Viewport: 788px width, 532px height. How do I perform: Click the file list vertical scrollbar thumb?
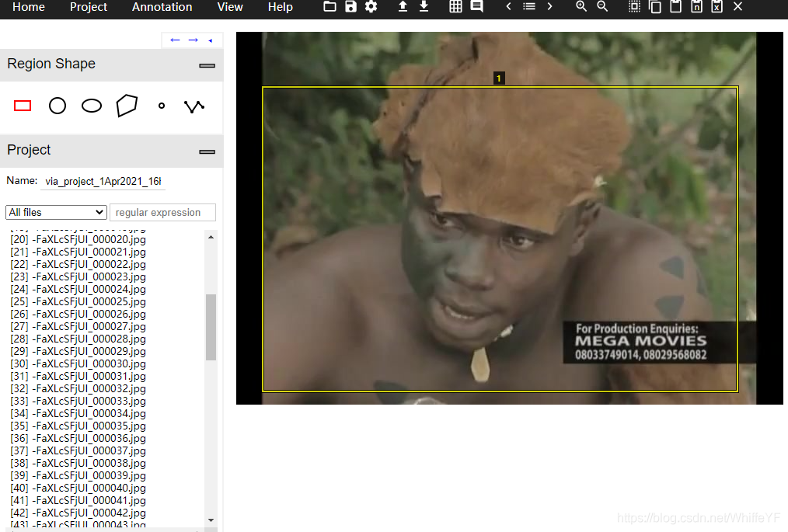pos(211,326)
